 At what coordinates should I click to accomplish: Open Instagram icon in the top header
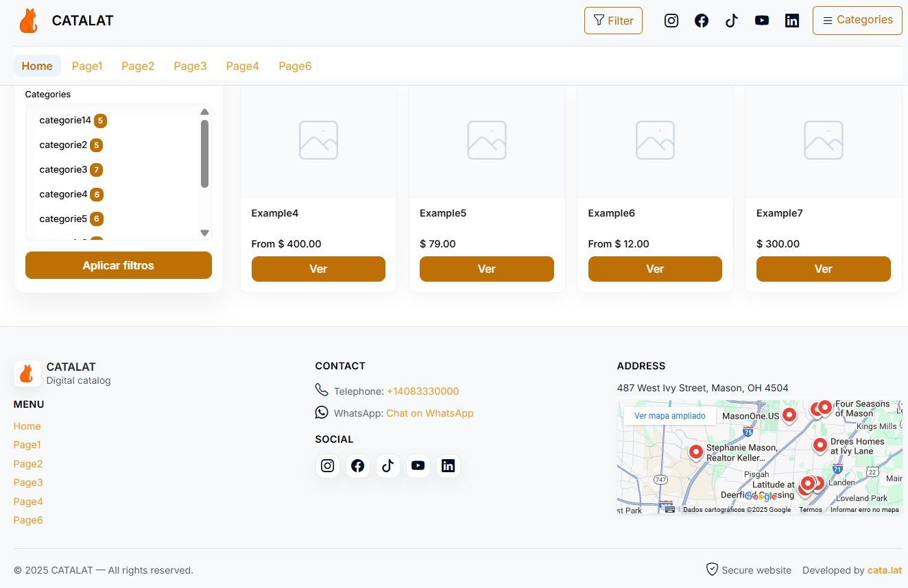(x=671, y=21)
